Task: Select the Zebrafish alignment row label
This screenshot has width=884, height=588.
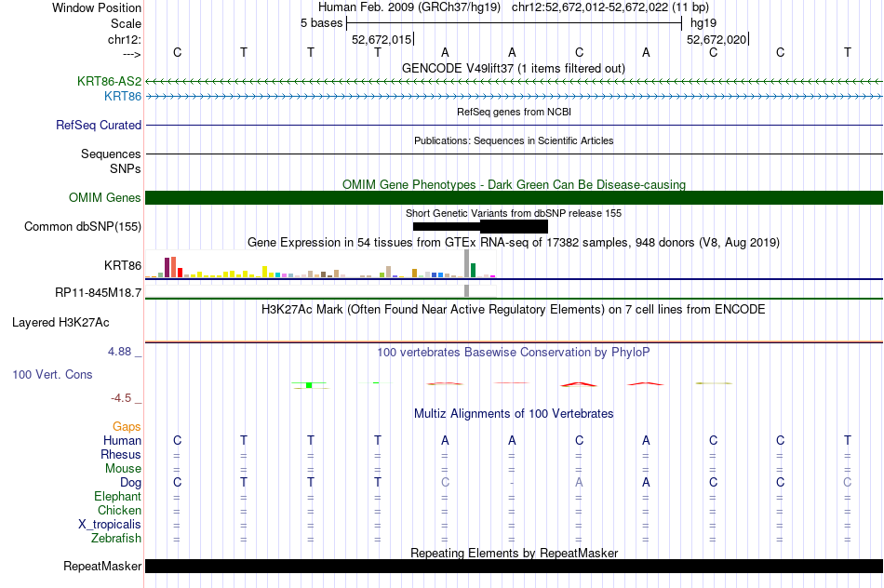Action: point(116,539)
